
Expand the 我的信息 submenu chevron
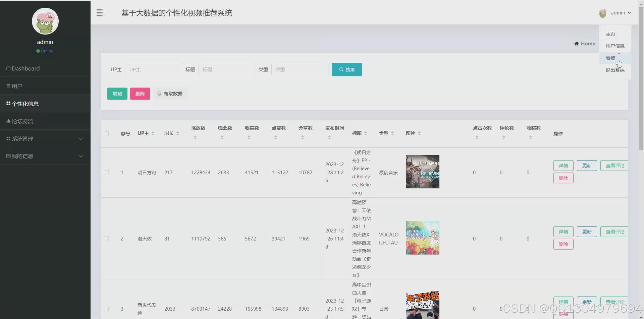pos(81,156)
